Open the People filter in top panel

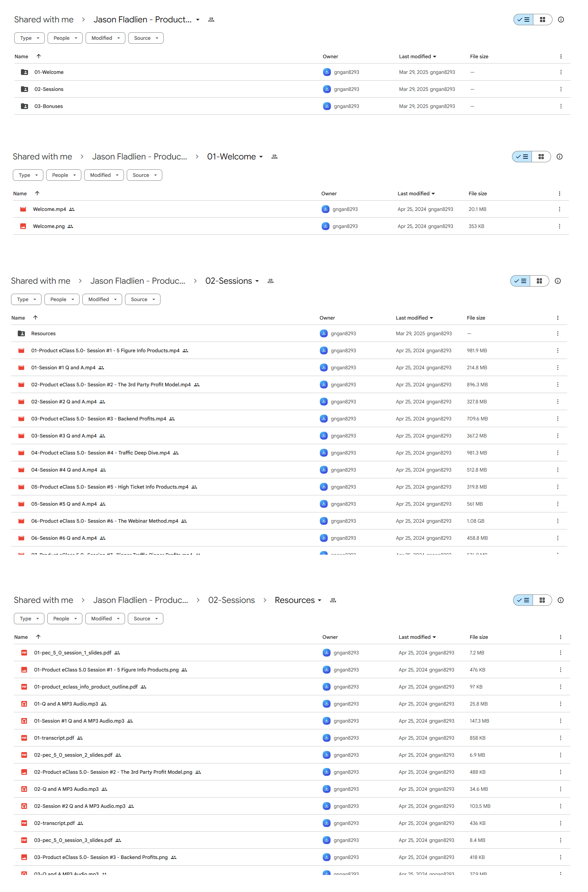(65, 38)
